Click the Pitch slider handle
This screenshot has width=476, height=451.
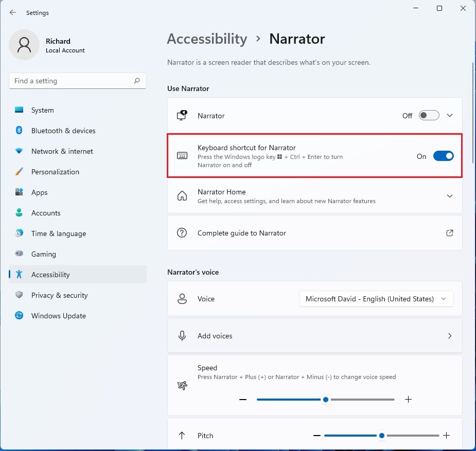click(x=382, y=436)
